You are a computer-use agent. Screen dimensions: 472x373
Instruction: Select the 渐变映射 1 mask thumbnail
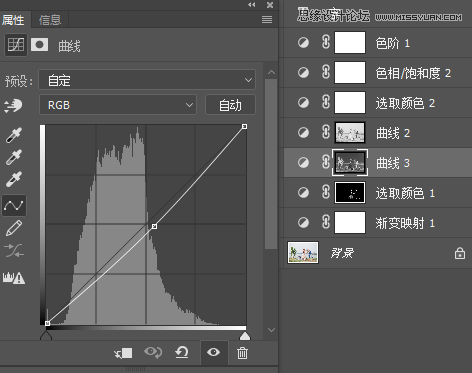(350, 223)
